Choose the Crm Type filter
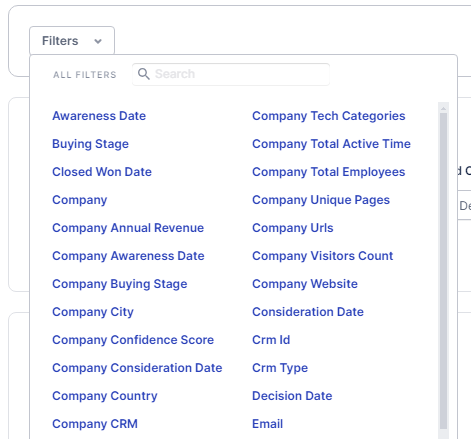This screenshot has height=439, width=471. (x=280, y=368)
